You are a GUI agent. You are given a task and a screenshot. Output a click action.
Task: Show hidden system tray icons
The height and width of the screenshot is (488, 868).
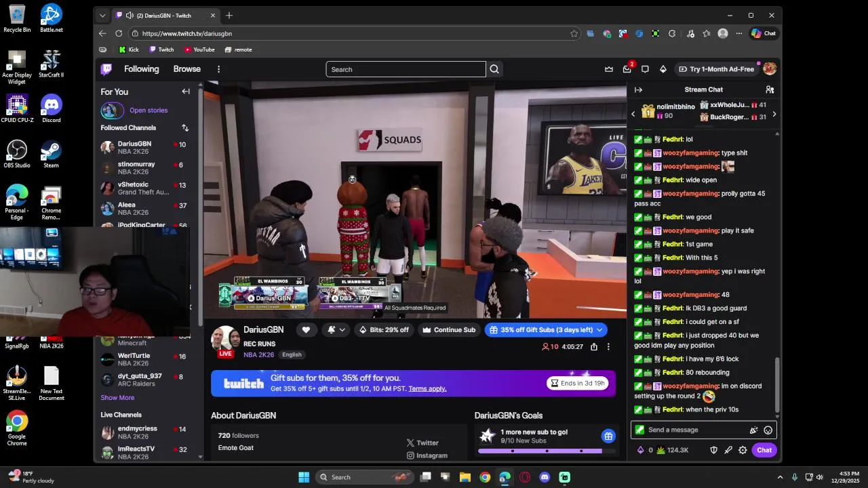(780, 477)
